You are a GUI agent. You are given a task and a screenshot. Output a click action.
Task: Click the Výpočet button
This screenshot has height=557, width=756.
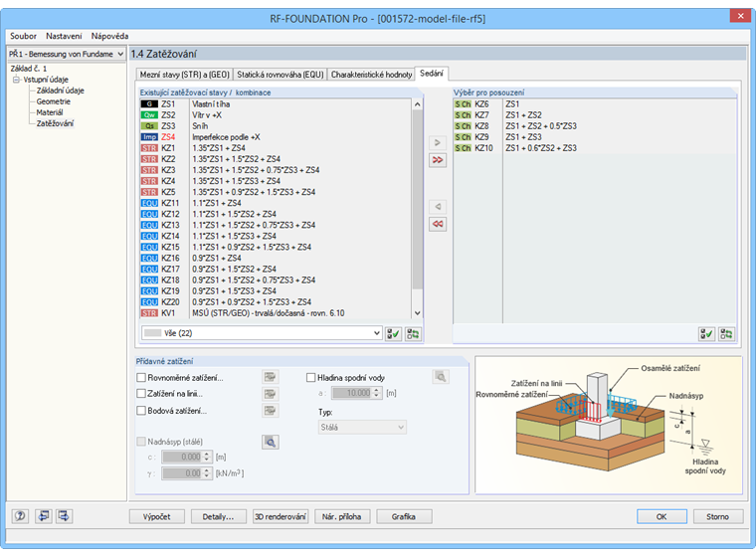157,516
